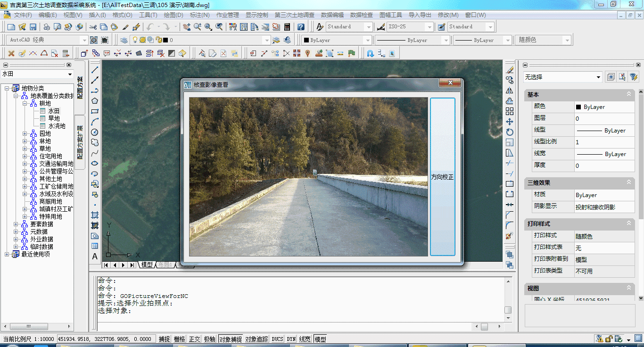The width and height of the screenshot is (644, 347).
Task: Toggle 捕捉 snap mode in status bar
Action: click(165, 339)
